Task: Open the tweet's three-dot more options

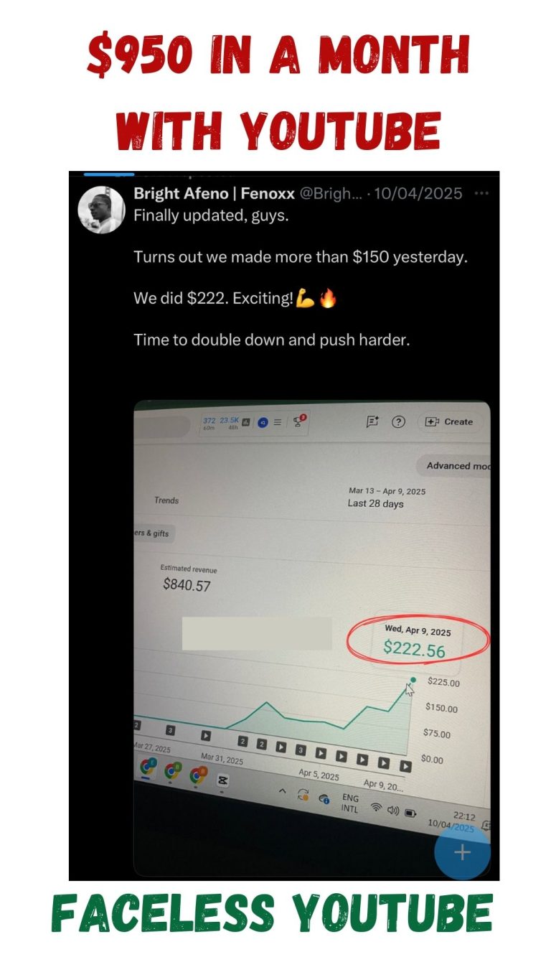Action: (482, 193)
